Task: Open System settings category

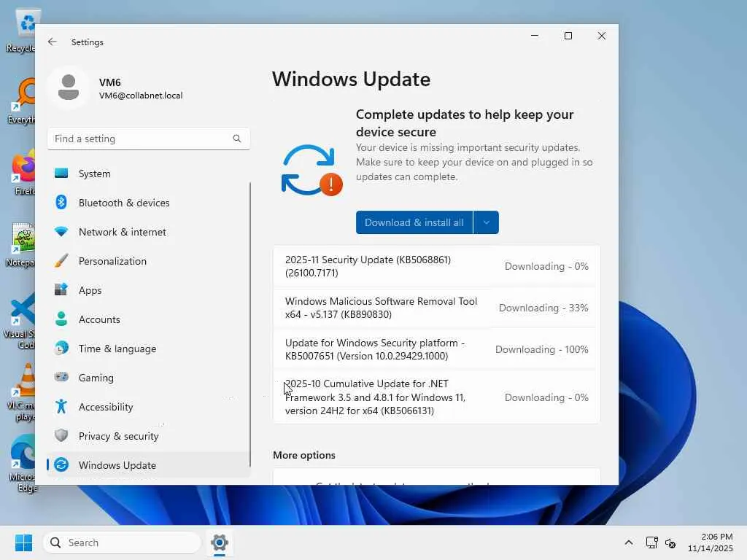Action: [x=148, y=174]
